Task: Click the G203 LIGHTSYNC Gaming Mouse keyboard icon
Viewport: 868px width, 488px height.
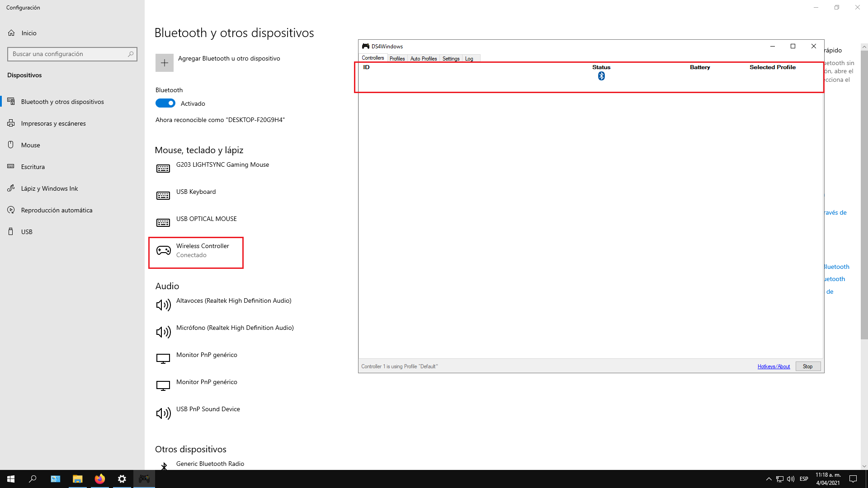Action: pyautogui.click(x=163, y=169)
